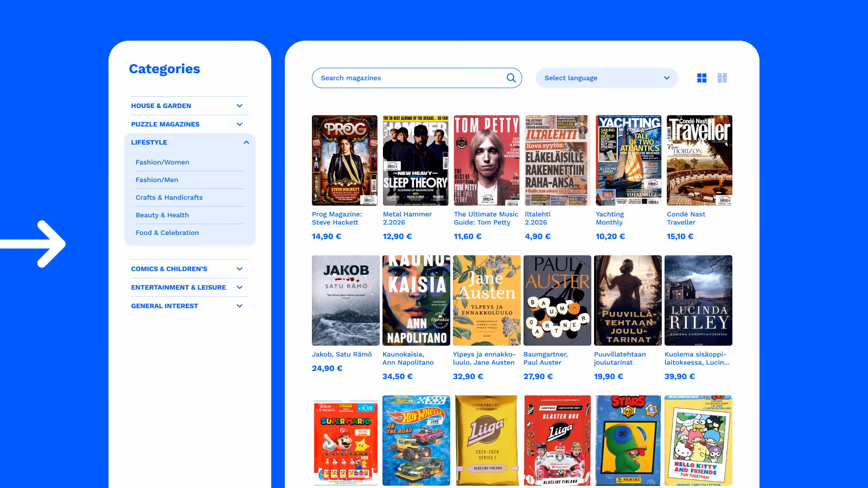
Task: Open Lucinda Riley book cover
Action: click(x=698, y=300)
